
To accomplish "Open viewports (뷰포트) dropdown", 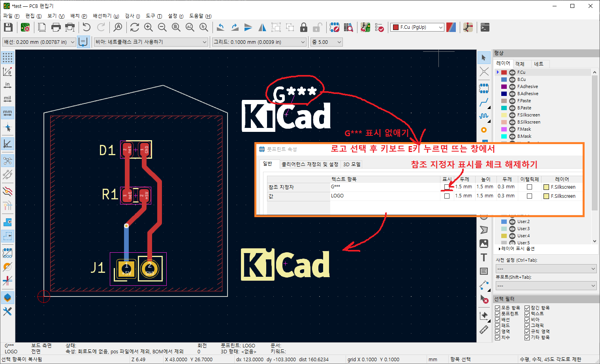I will [x=546, y=285].
